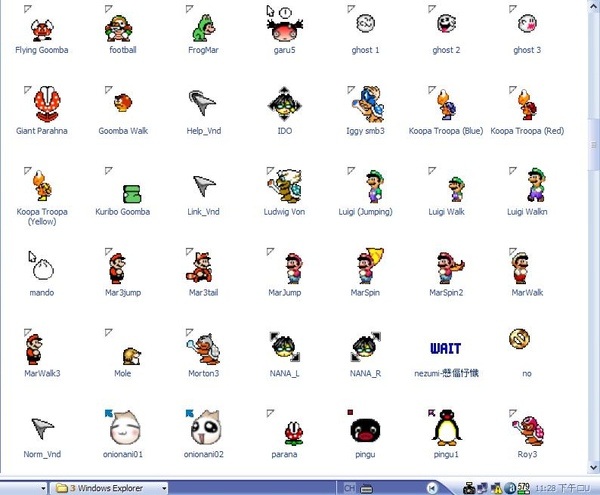Click the CH language bar indicator
This screenshot has width=600, height=495.
coord(349,488)
